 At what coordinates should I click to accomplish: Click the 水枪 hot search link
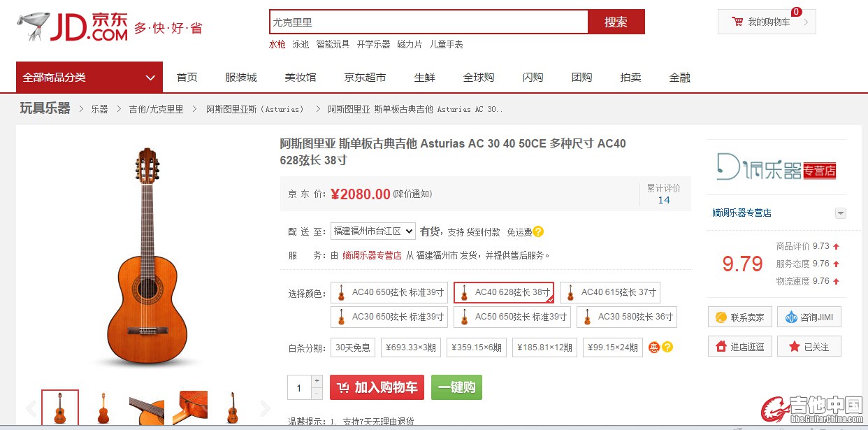pos(277,44)
